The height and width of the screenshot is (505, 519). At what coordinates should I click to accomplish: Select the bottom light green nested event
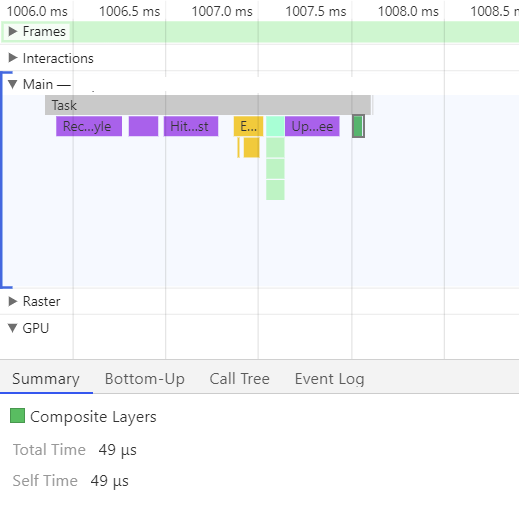pyautogui.click(x=275, y=190)
